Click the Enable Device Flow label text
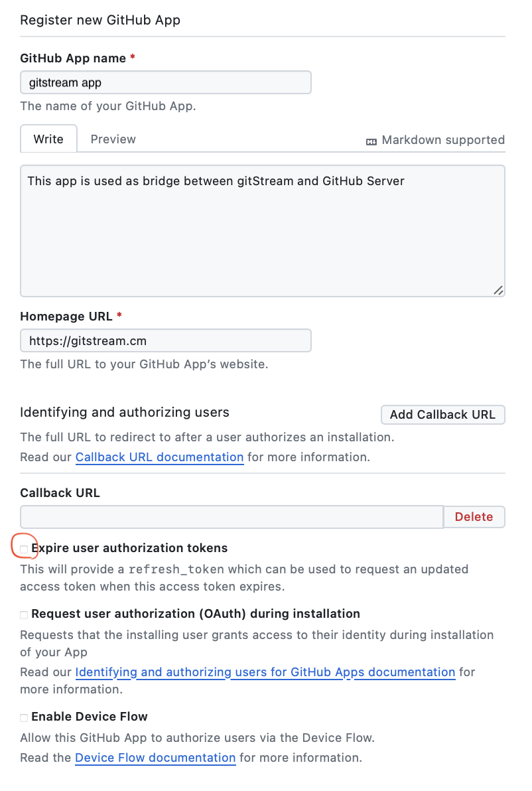 point(90,717)
